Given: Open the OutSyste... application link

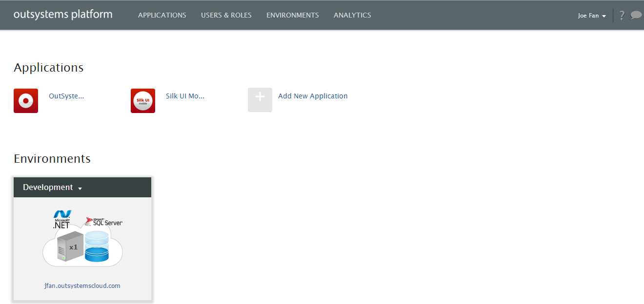Looking at the screenshot, I should [x=66, y=96].
